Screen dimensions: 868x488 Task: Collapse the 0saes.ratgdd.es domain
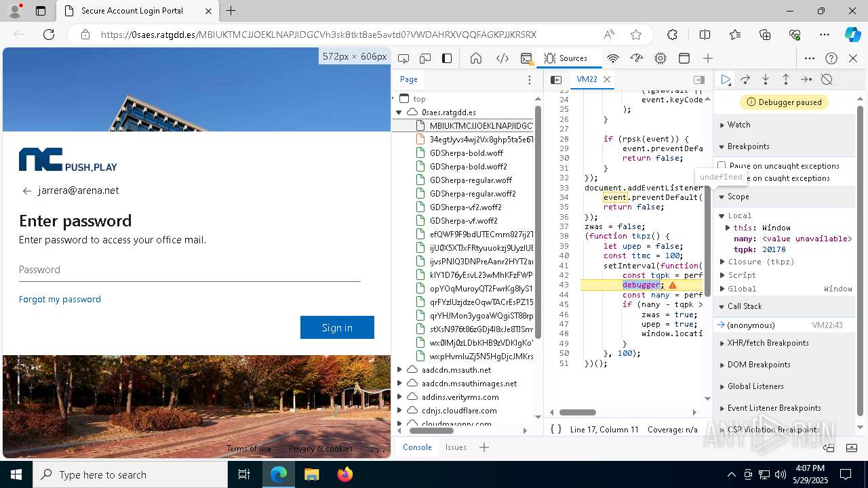(399, 113)
